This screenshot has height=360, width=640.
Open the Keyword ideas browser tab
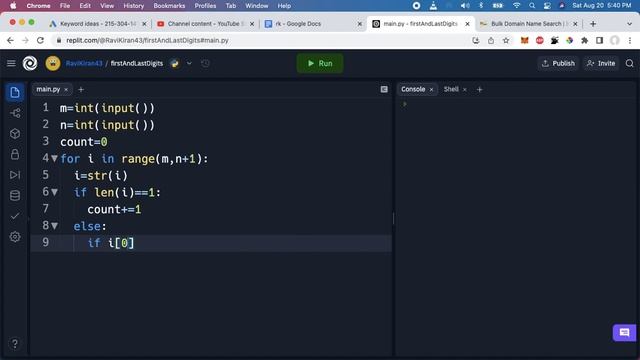coord(97,24)
